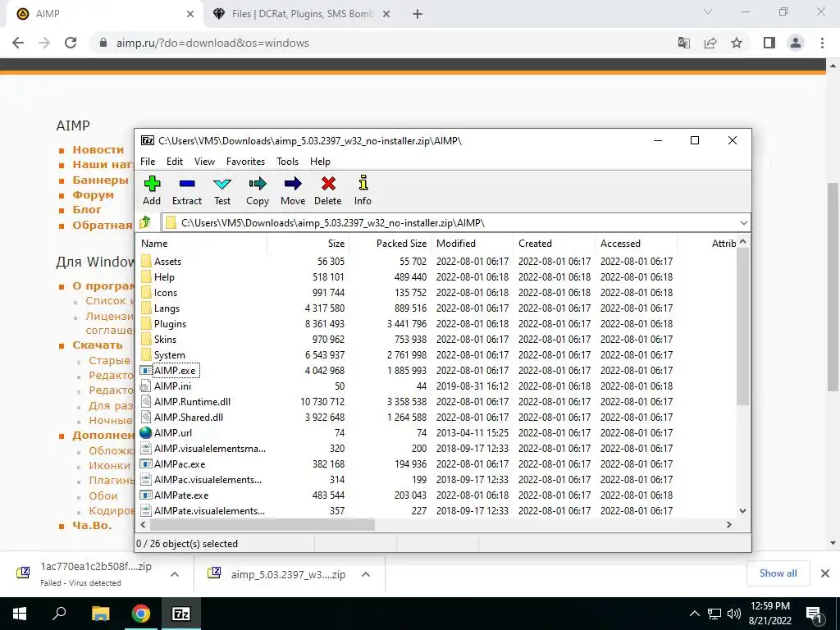Viewport: 840px width, 630px height.
Task: Toggle the Chrome side panel icon
Action: [x=769, y=43]
